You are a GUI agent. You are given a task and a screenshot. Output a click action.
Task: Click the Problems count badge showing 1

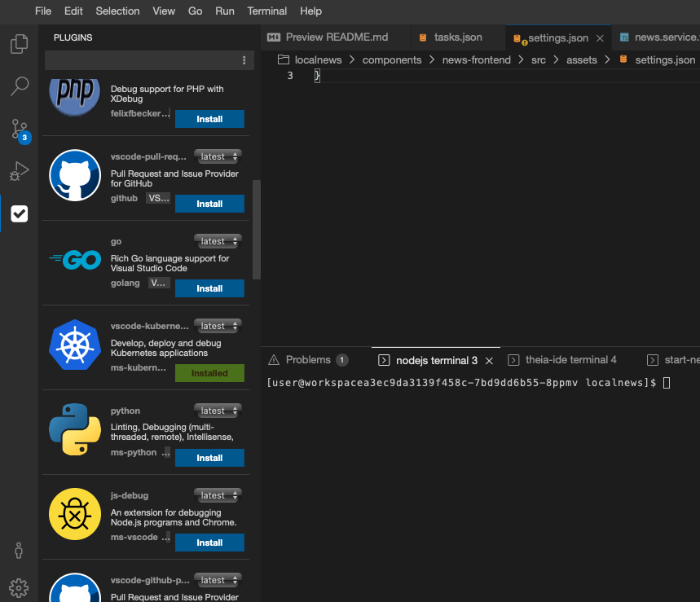[x=342, y=360]
